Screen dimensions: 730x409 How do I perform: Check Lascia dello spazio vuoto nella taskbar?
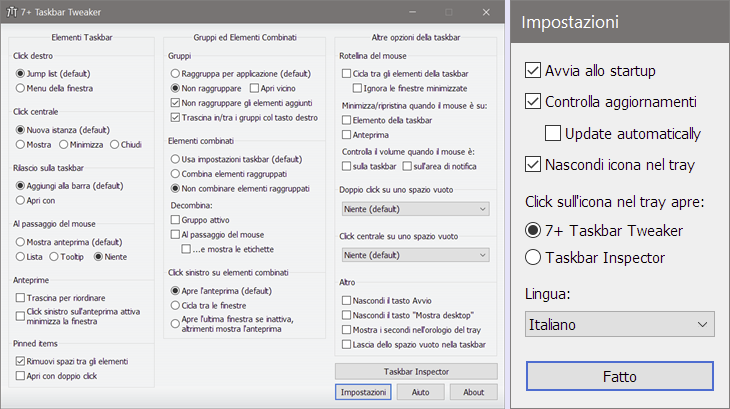pyautogui.click(x=346, y=345)
